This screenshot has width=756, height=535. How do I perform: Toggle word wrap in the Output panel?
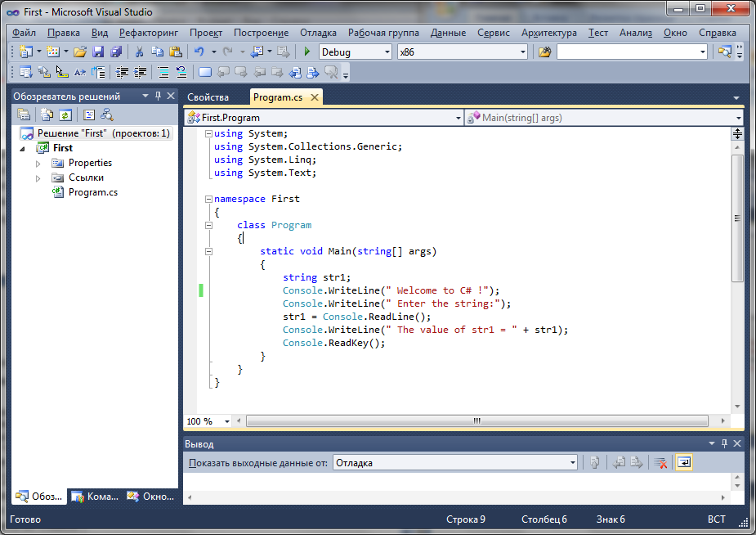click(684, 463)
